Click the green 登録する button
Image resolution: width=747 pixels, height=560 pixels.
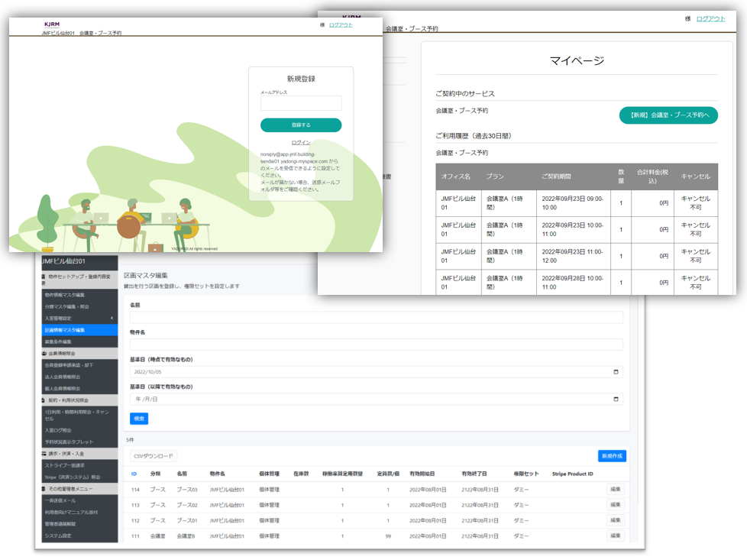301,125
